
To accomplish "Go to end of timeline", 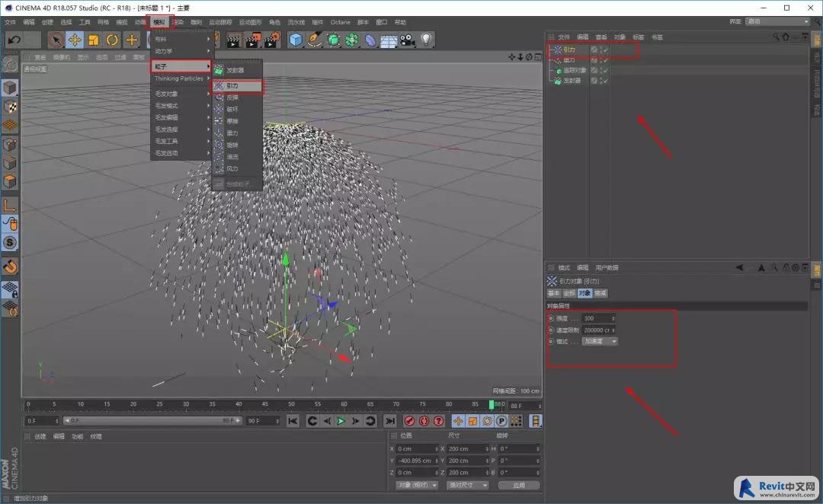I will (389, 421).
